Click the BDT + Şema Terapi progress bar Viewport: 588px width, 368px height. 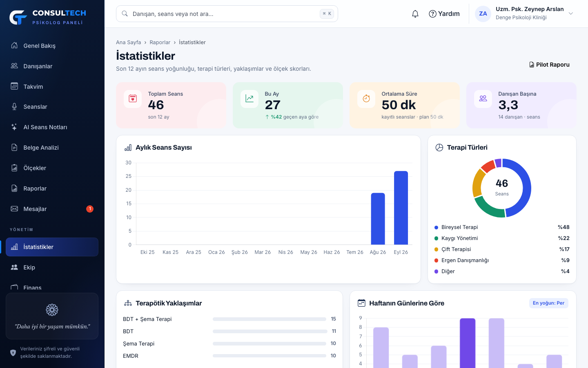pyautogui.click(x=270, y=319)
